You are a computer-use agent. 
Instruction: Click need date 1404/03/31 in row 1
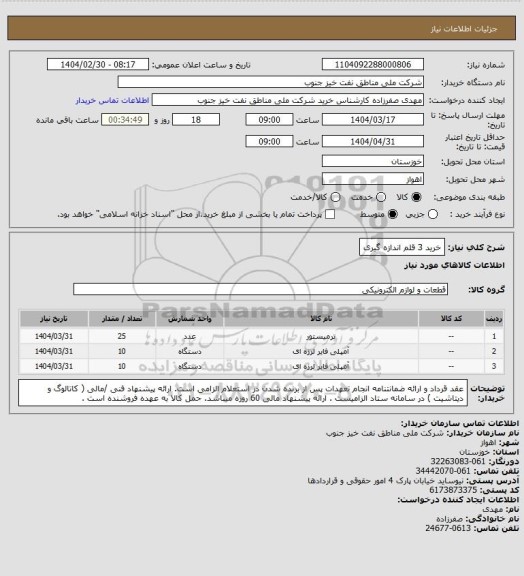tap(54, 336)
